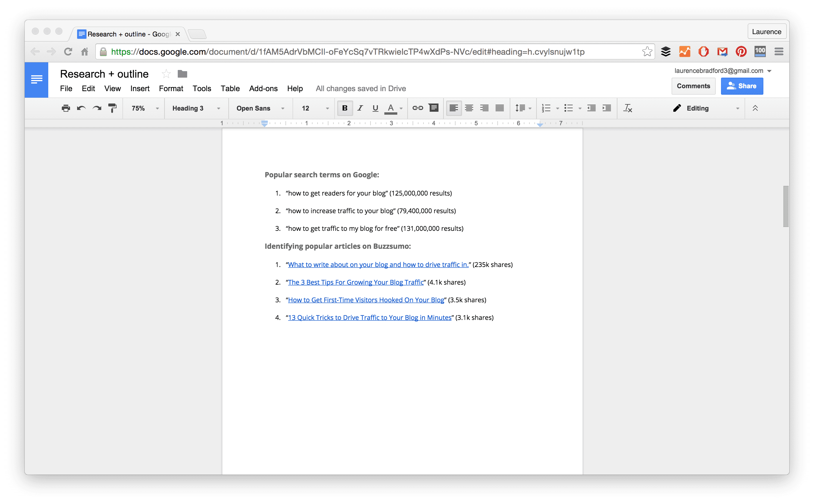This screenshot has height=504, width=814.
Task: Bookmark this page with the star
Action: (x=647, y=52)
